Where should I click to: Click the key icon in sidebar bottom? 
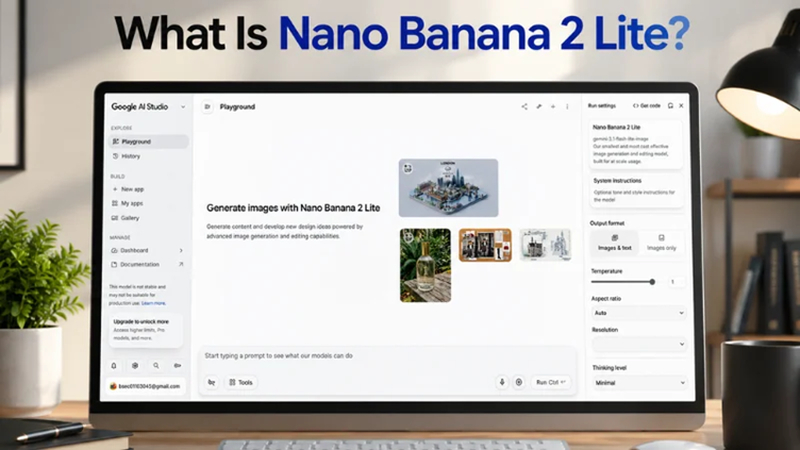coord(178,365)
